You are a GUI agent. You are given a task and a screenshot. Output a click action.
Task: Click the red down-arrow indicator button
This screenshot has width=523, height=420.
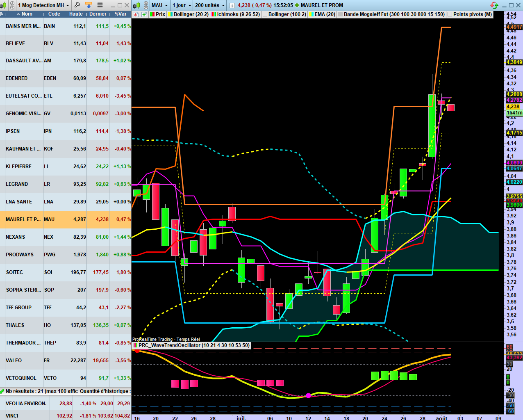tap(136, 14)
